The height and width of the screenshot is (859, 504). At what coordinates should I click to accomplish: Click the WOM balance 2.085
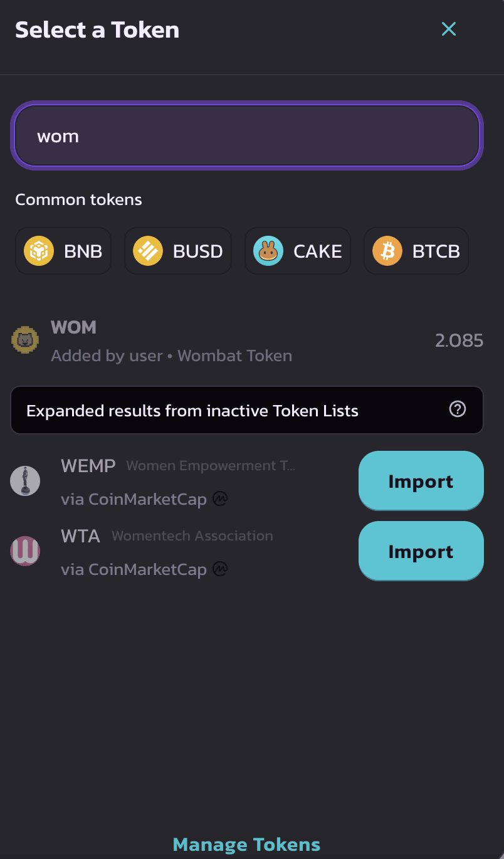pos(459,340)
